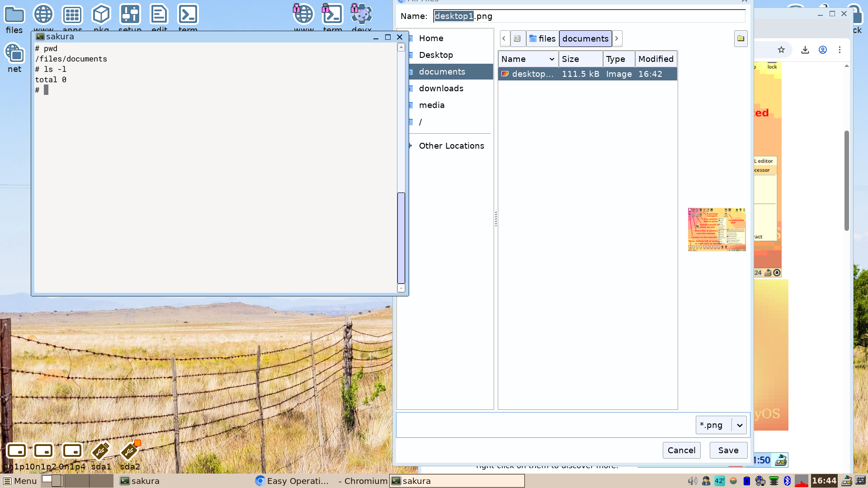Click the keyboard layout tray icon
Viewport: 868px width, 488px height.
[x=860, y=481]
